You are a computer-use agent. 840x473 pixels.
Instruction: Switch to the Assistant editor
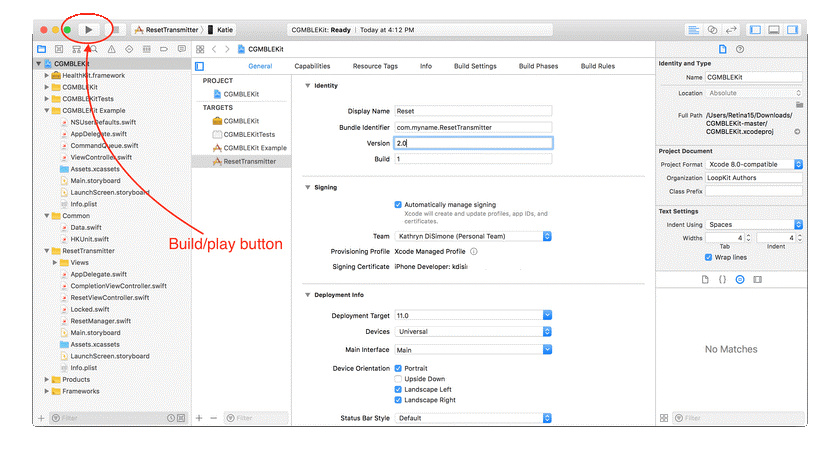coord(712,30)
